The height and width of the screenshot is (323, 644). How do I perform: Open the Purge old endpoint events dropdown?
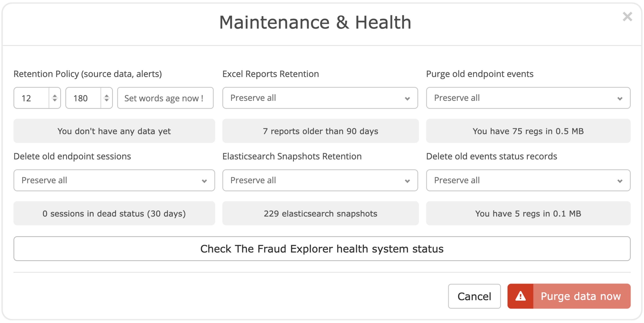click(x=528, y=98)
